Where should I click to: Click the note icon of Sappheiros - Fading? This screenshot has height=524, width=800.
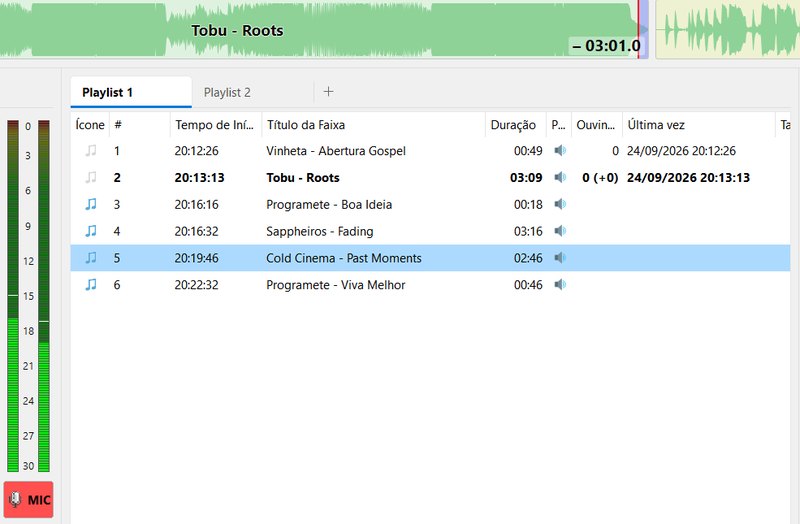click(91, 231)
